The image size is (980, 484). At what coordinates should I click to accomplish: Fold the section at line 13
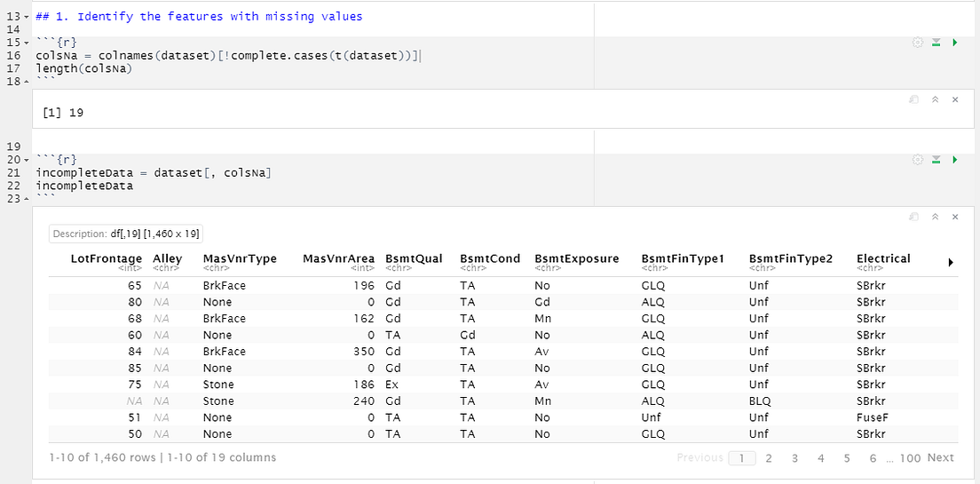point(26,18)
